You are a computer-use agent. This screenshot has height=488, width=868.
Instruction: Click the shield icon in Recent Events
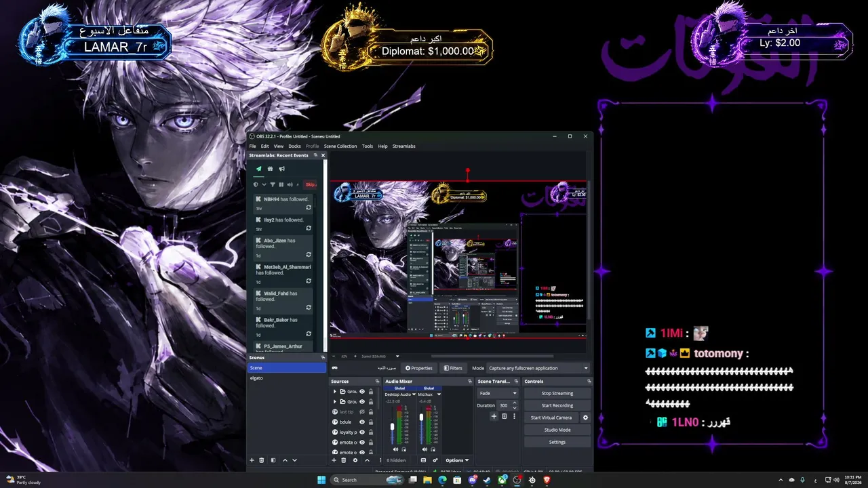(256, 184)
